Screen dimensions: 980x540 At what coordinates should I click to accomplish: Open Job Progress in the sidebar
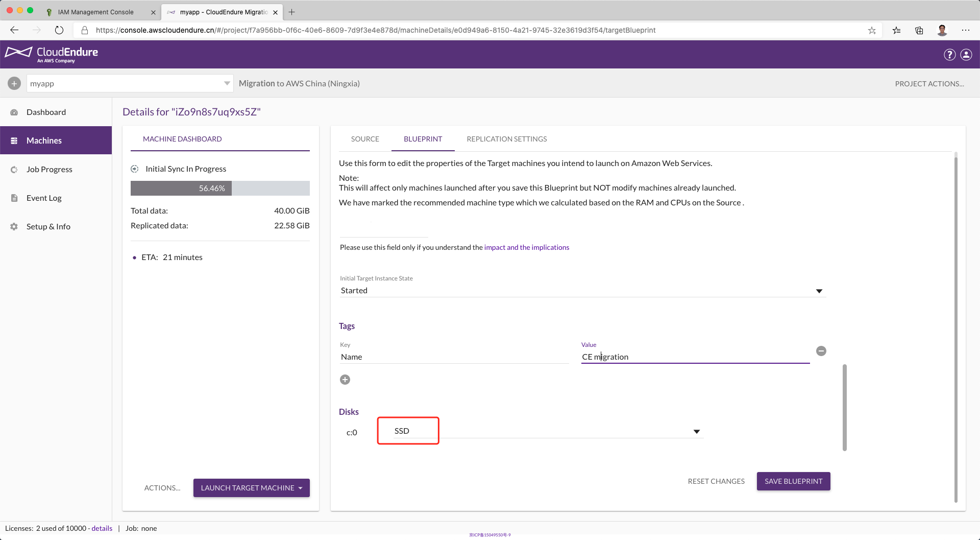pyautogui.click(x=50, y=170)
